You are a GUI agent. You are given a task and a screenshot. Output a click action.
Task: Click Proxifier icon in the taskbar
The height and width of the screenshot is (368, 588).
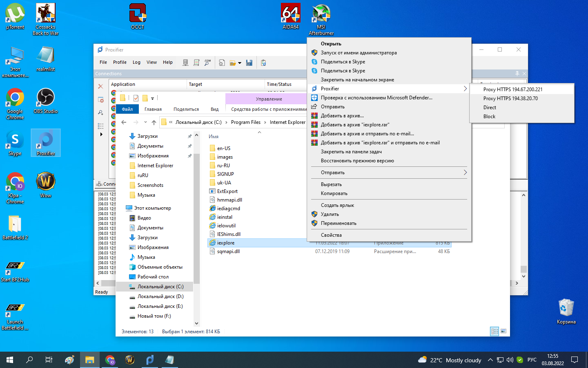150,360
